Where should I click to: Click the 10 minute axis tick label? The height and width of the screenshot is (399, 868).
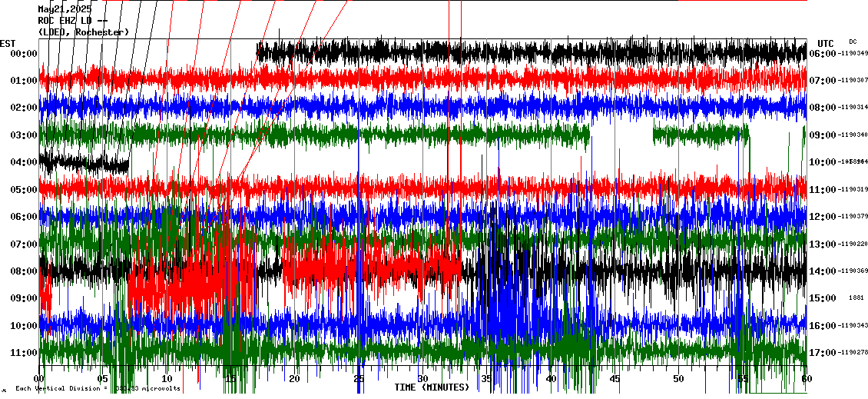[167, 379]
